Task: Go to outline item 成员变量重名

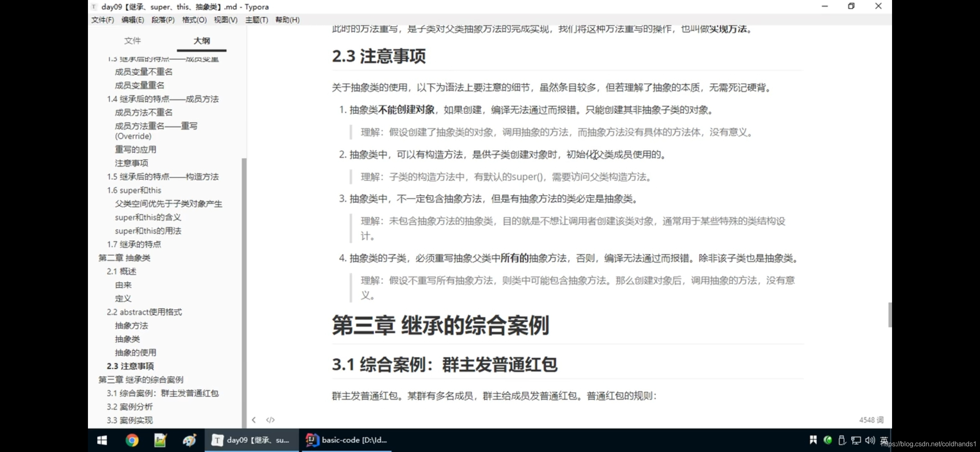Action: tap(139, 85)
